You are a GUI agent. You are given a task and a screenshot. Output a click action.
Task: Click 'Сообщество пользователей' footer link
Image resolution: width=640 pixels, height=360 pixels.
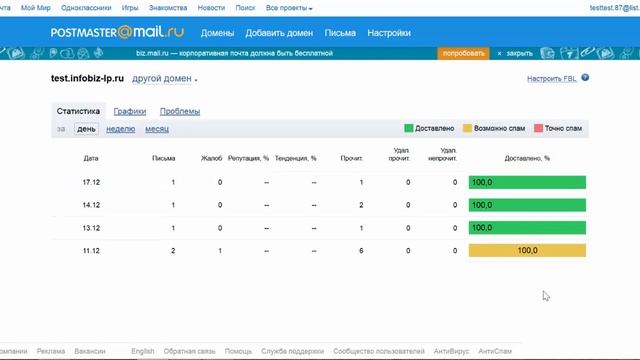pos(379,351)
